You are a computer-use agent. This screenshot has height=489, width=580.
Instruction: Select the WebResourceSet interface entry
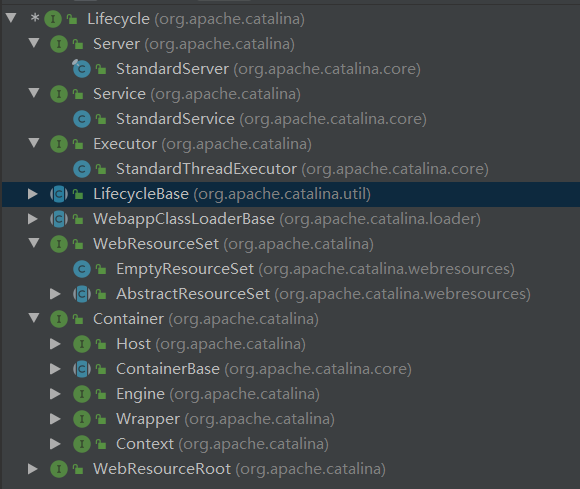(x=233, y=244)
